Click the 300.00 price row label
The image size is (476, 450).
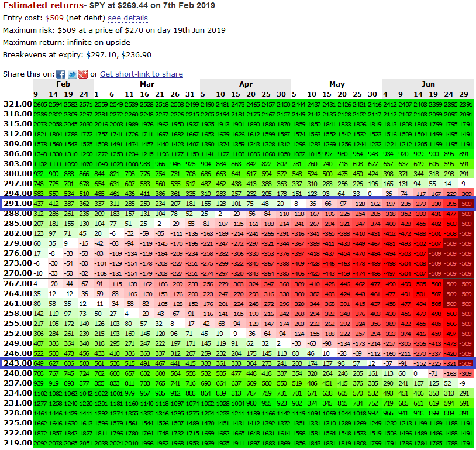pos(18,173)
